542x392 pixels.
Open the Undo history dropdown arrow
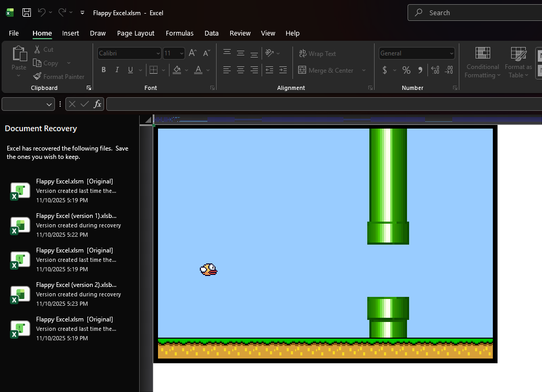50,13
